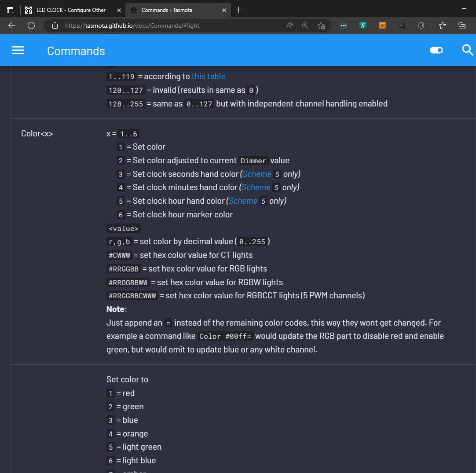
Task: Open the Favorites list
Action: click(443, 26)
